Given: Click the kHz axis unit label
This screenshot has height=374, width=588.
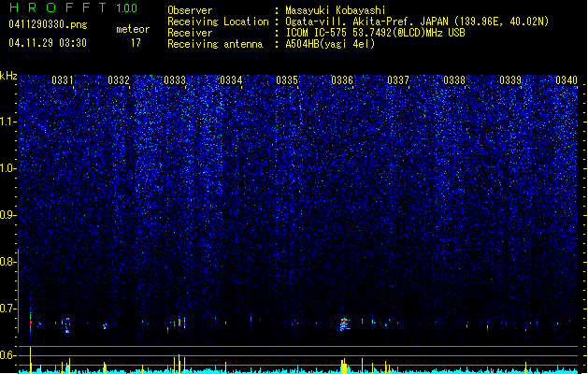Looking at the screenshot, I should pos(8,76).
